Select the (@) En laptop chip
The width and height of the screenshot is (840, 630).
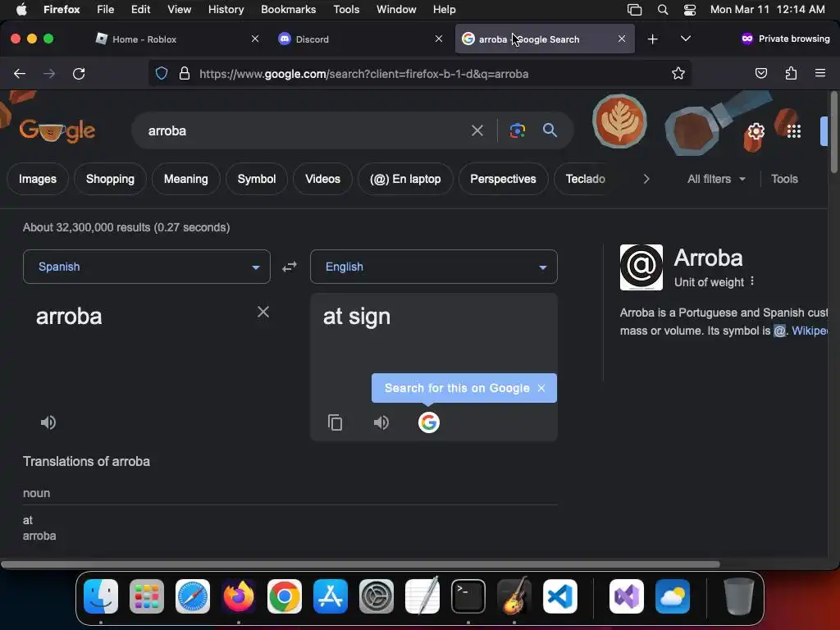coord(405,179)
